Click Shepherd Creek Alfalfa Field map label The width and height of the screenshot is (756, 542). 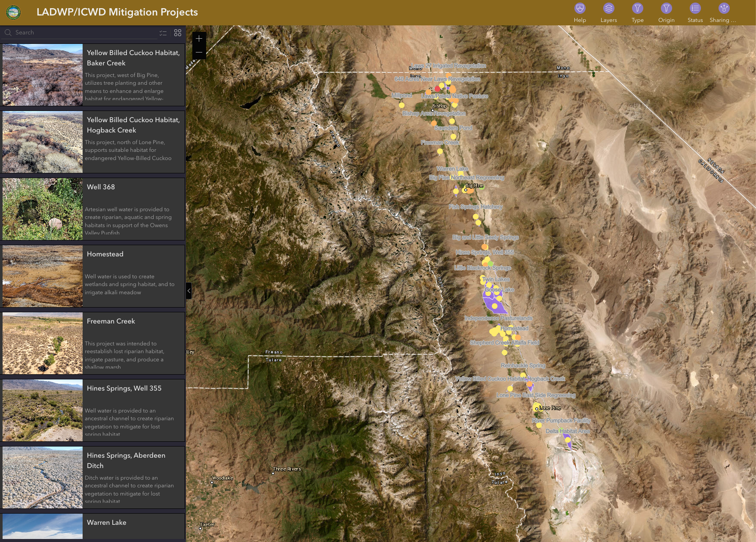[504, 343]
